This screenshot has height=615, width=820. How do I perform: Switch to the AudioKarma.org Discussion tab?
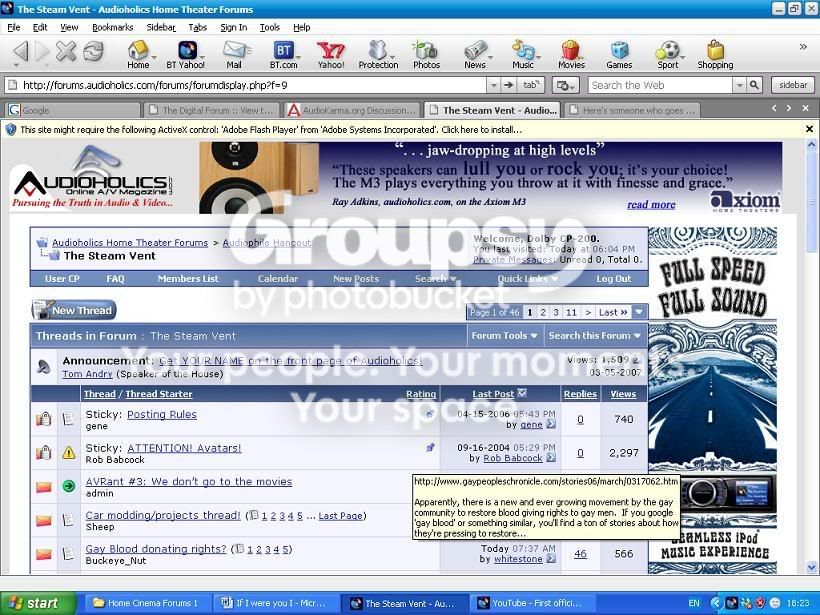pos(353,110)
